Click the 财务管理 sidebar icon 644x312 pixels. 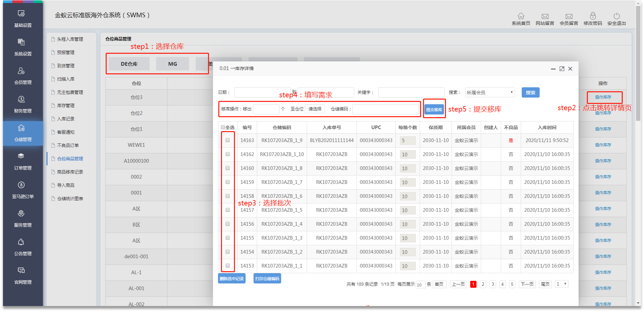(21, 99)
